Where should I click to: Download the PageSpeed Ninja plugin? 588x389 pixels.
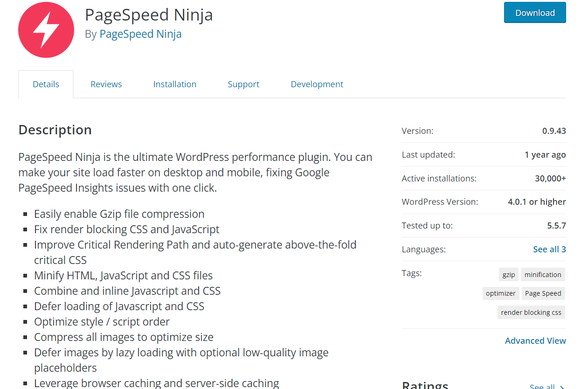[x=535, y=13]
